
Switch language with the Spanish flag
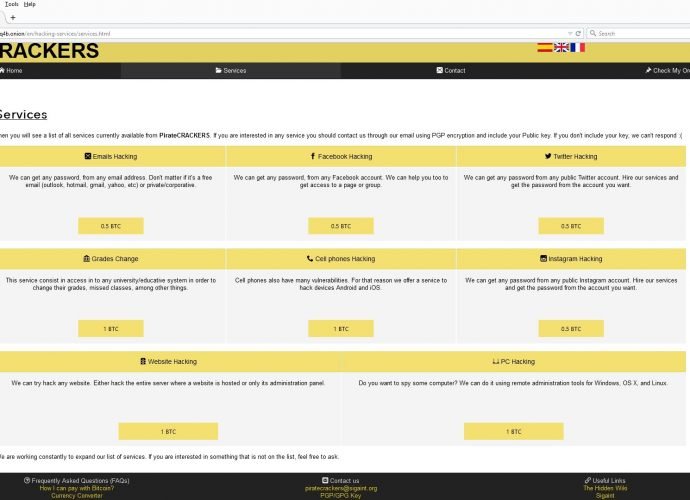pos(544,47)
